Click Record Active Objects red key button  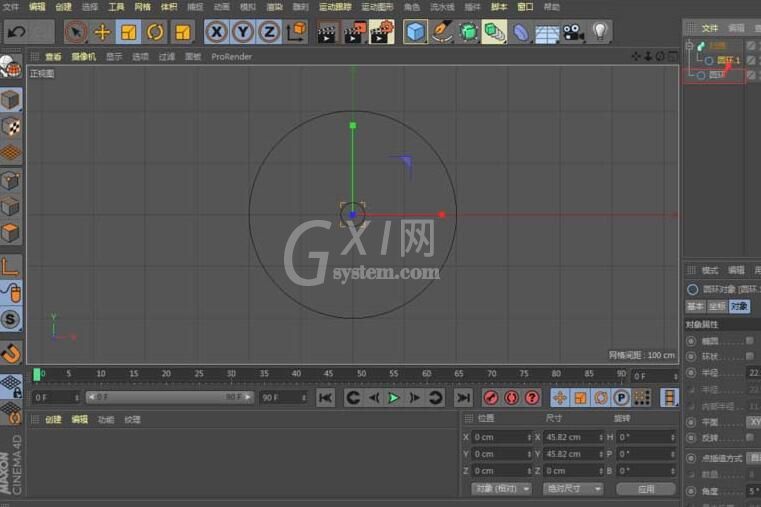[x=491, y=398]
